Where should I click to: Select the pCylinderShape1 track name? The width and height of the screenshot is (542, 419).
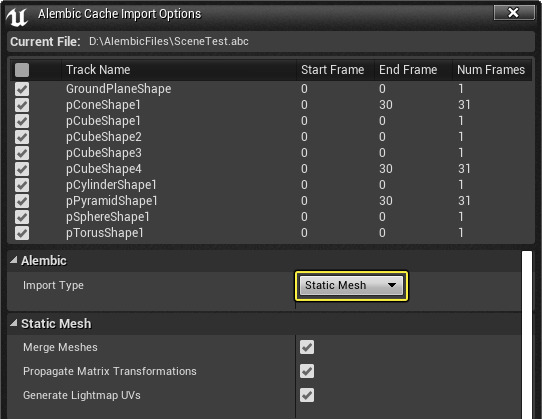[x=111, y=185]
